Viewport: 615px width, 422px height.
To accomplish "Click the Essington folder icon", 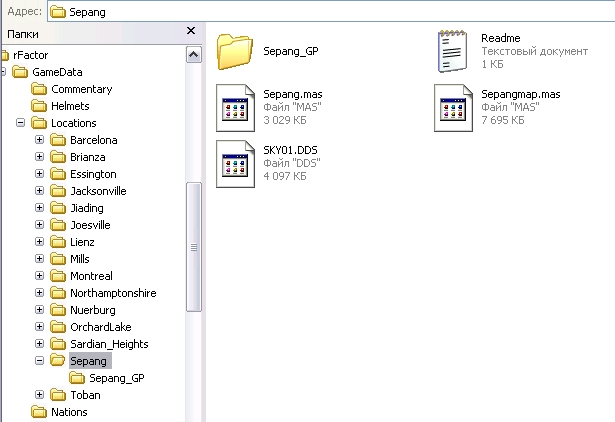I will tap(58, 174).
